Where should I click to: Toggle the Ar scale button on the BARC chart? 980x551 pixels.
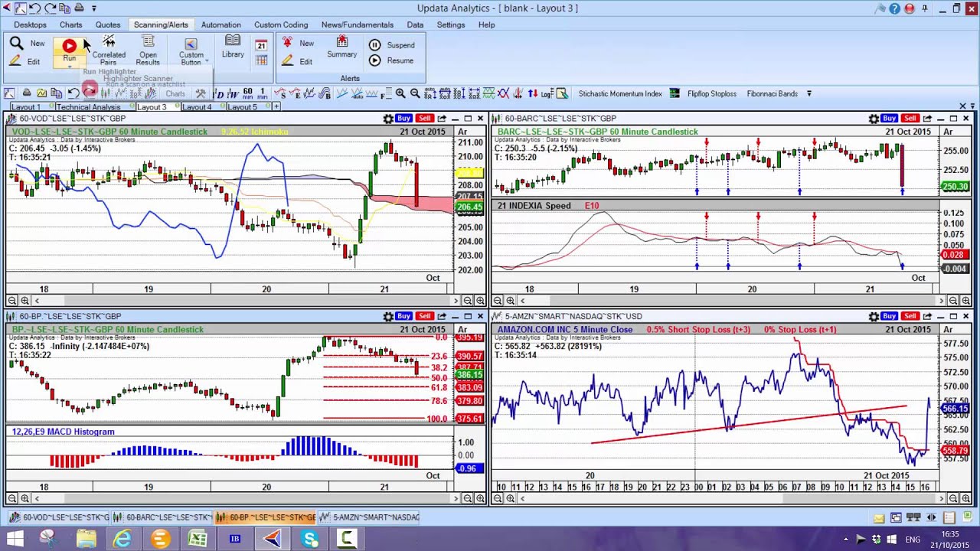click(x=948, y=132)
